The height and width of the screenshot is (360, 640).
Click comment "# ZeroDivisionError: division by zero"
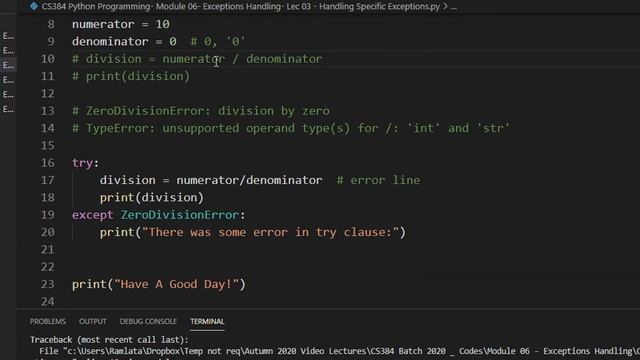pos(201,111)
